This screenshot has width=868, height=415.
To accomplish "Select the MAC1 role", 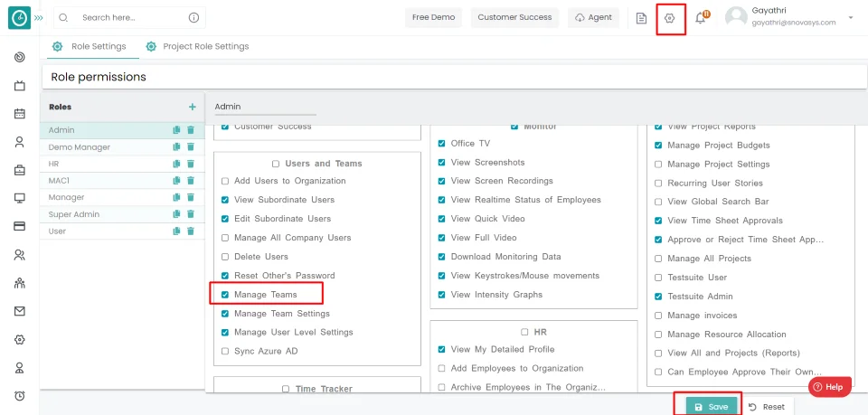I will (59, 181).
